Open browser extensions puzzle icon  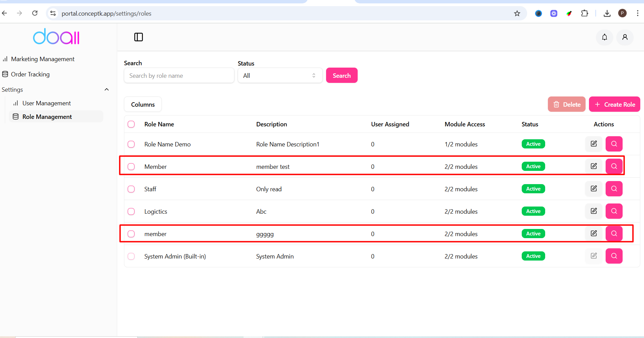tap(585, 14)
